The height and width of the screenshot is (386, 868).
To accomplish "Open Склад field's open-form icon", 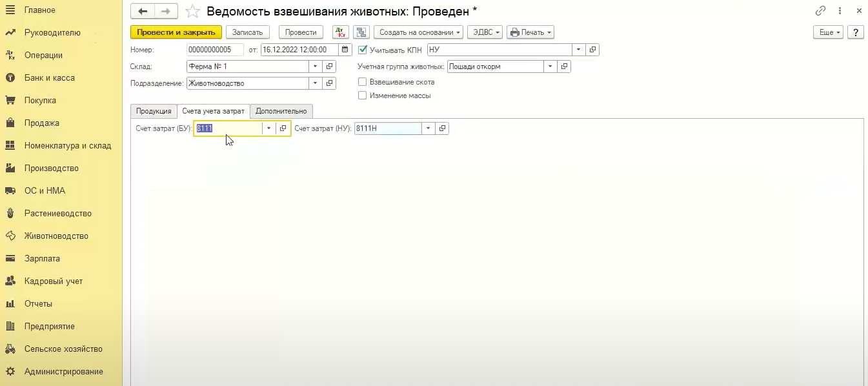I will click(329, 66).
